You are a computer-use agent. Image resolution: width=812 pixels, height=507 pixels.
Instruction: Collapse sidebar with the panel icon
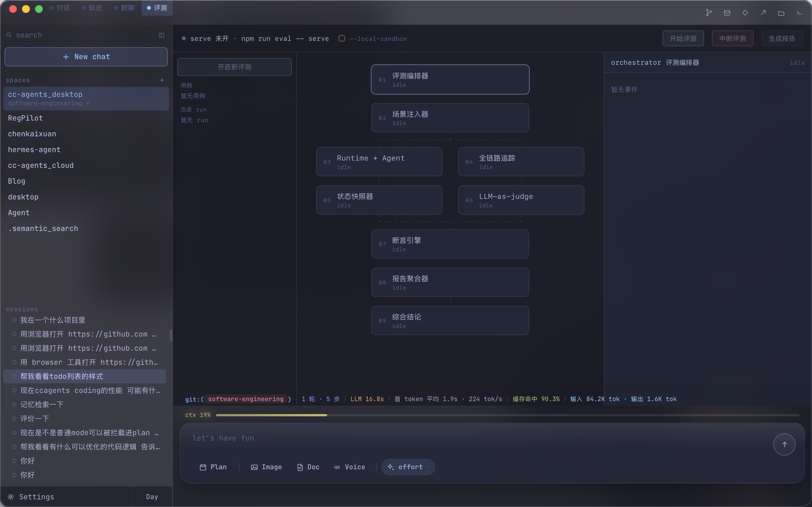pyautogui.click(x=161, y=35)
